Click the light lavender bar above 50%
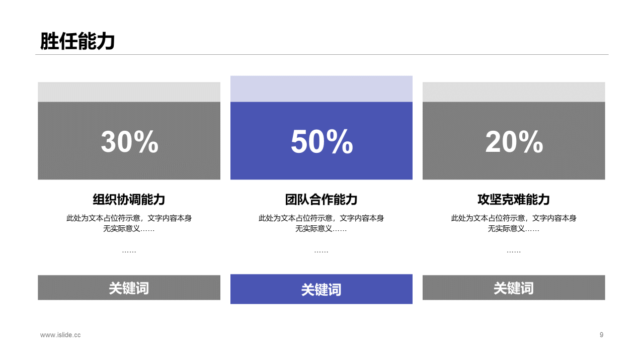644x362 pixels. [x=321, y=89]
